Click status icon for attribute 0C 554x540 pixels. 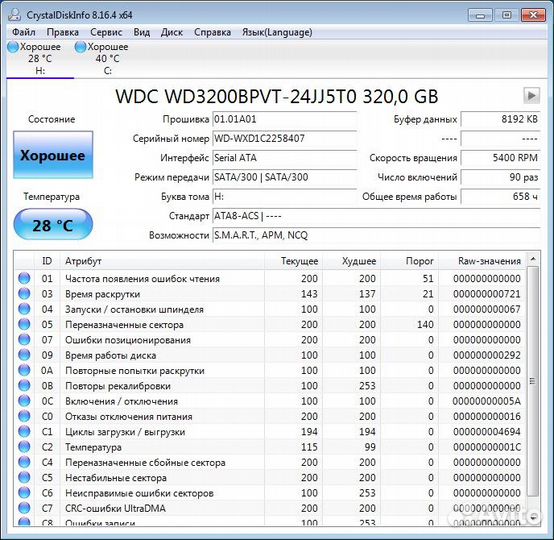(x=24, y=401)
